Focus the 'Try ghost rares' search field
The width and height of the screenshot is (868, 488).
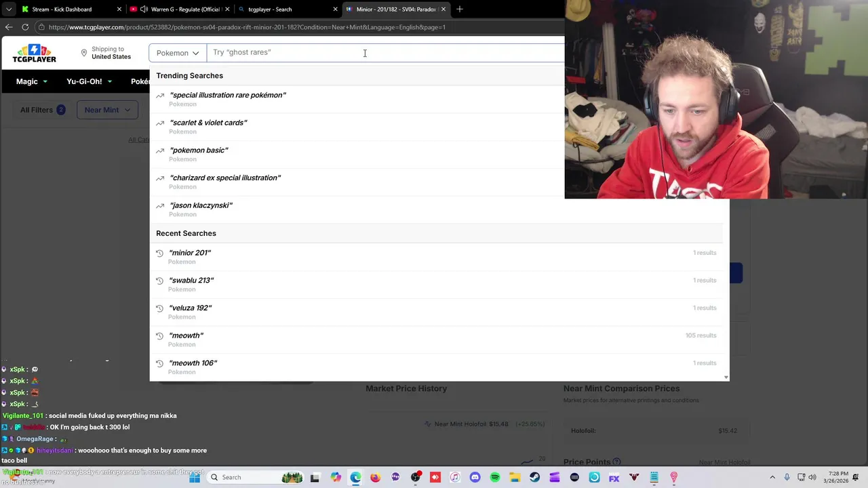[x=385, y=53]
